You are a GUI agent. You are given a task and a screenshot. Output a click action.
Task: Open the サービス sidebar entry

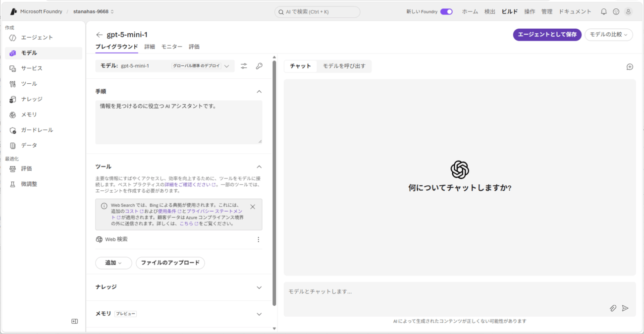point(44,68)
